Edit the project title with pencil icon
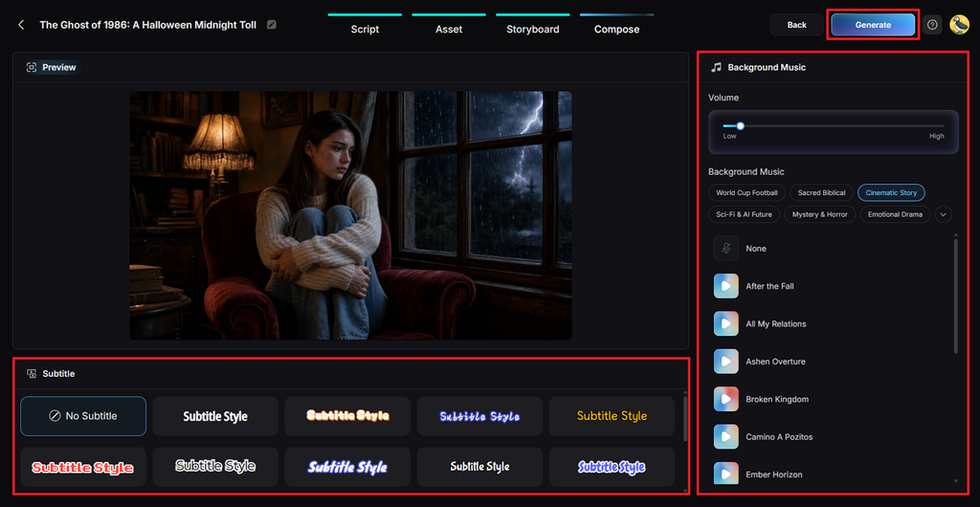Image resolution: width=980 pixels, height=507 pixels. 271,25
